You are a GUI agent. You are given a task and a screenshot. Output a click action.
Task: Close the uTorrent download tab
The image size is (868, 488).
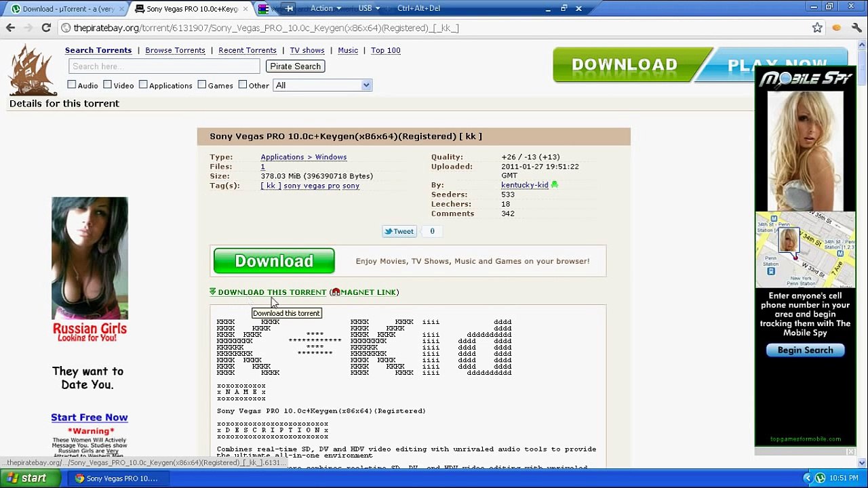[x=123, y=9]
